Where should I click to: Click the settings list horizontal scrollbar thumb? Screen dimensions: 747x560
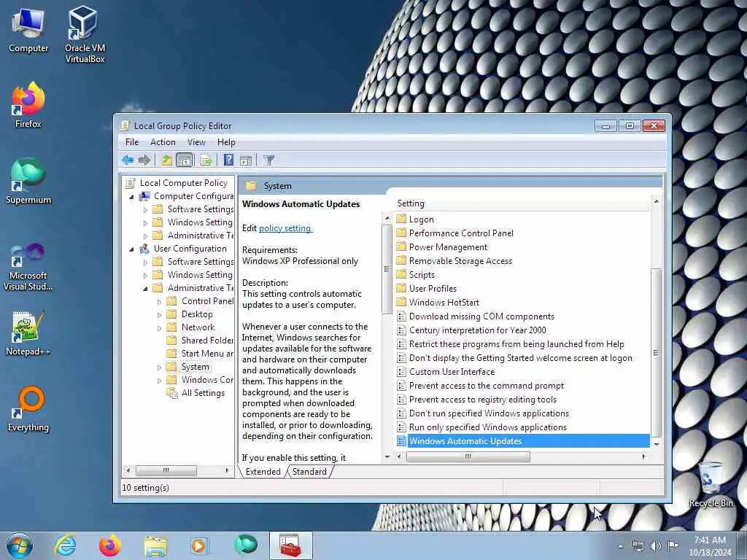[x=468, y=456]
